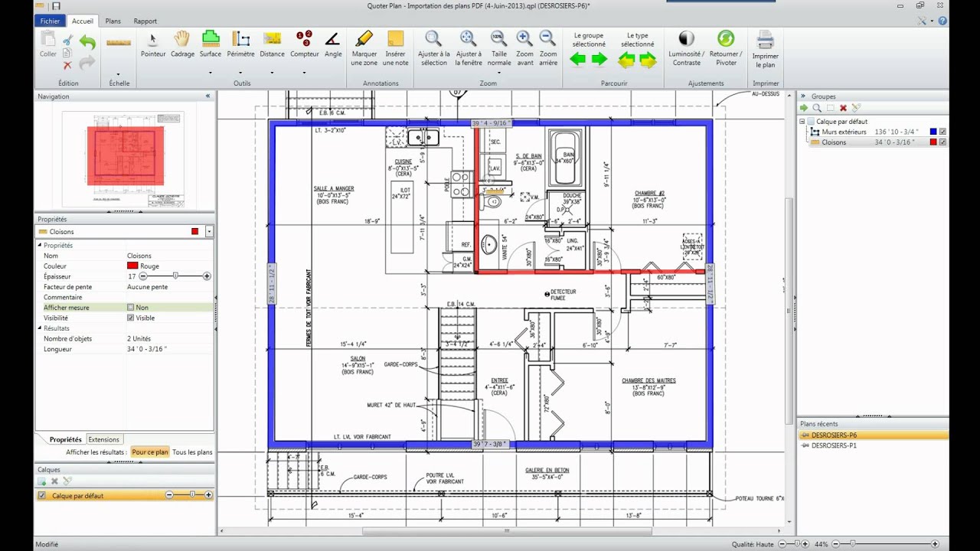Pick the Distance measuring tool
Screen dimensions: 980x551
coord(272,44)
